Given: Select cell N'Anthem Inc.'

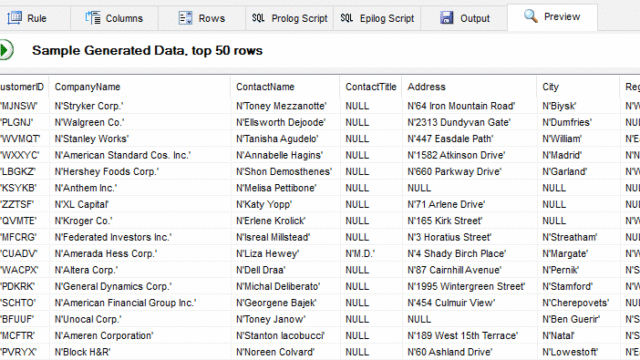Looking at the screenshot, I should pyautogui.click(x=139, y=188).
